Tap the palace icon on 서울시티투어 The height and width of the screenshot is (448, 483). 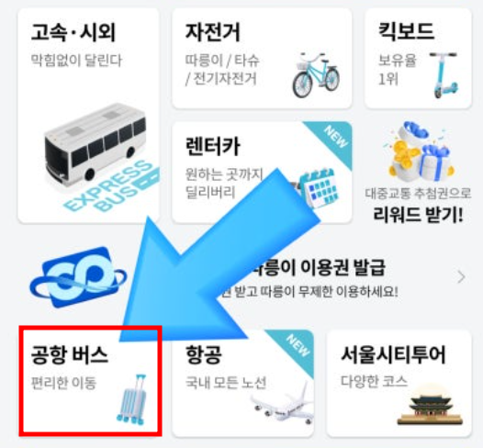(x=431, y=405)
